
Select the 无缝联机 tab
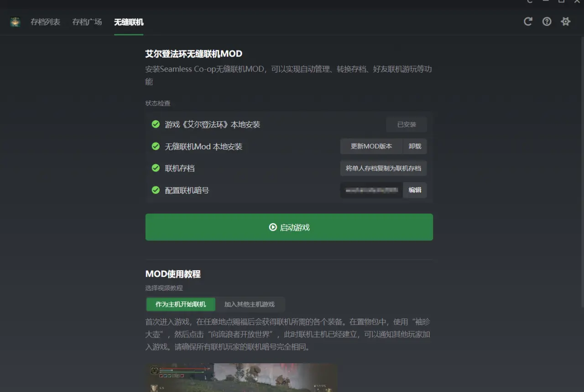[x=129, y=22]
